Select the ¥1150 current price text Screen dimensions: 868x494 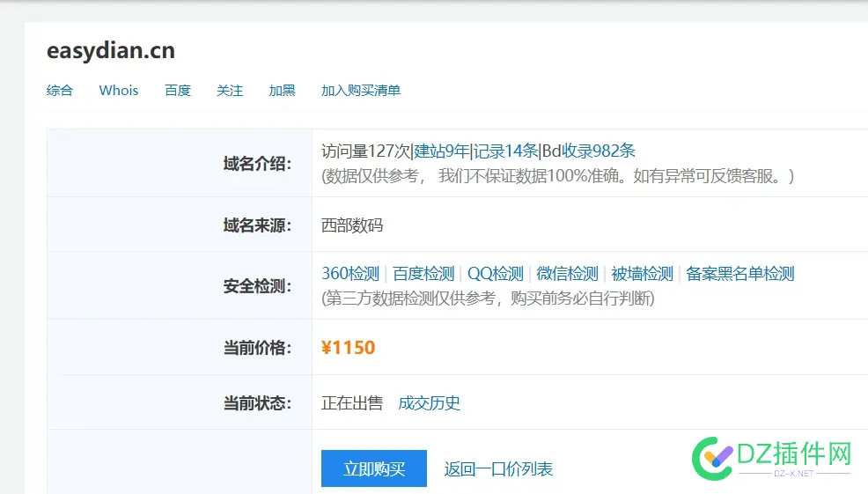tap(349, 348)
